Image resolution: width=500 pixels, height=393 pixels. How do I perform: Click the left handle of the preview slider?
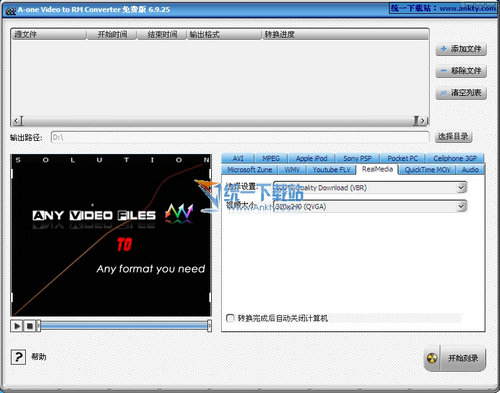pyautogui.click(x=38, y=326)
